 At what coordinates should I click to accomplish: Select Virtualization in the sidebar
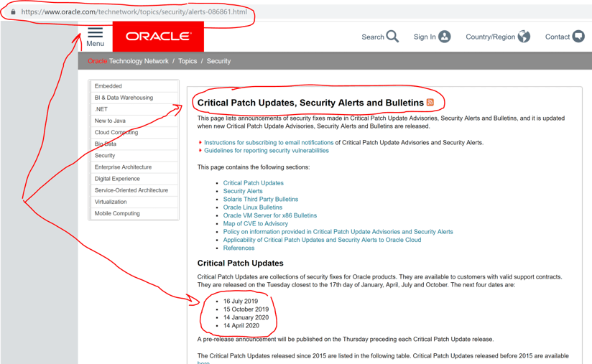tap(134, 202)
